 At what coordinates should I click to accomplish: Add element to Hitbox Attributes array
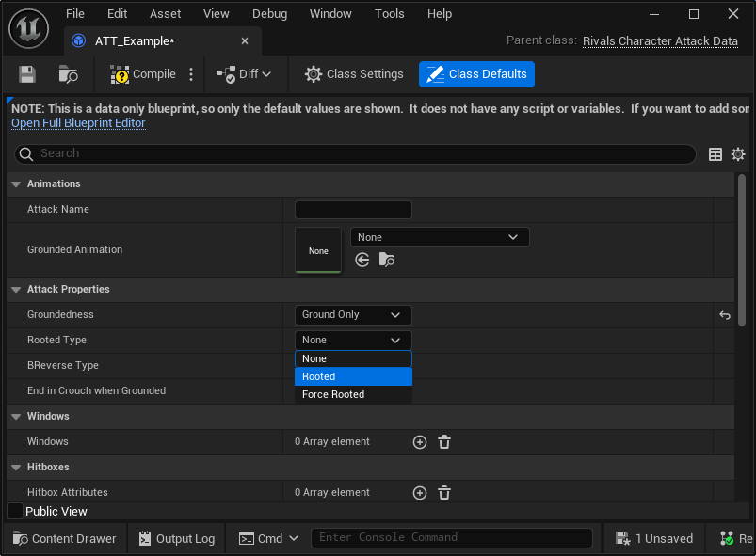point(420,492)
